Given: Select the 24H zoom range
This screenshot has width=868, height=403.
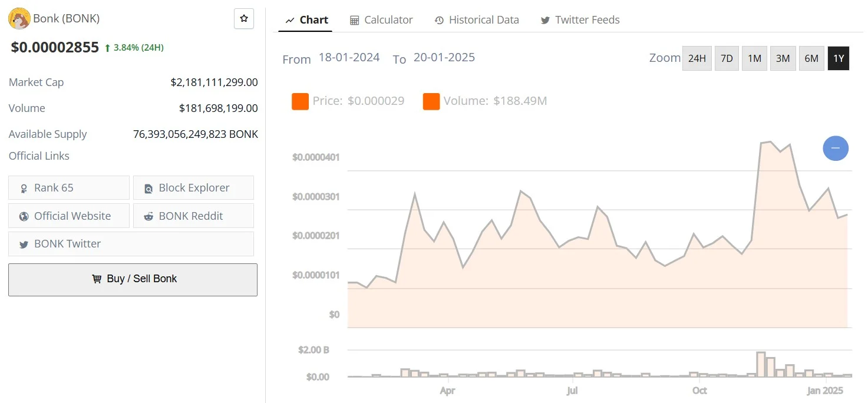Looking at the screenshot, I should [697, 58].
